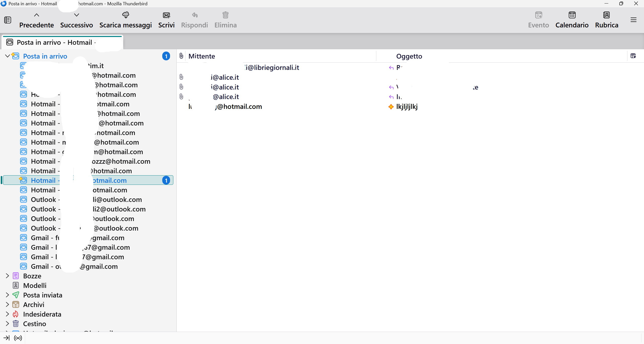Click the Evento toolbar button

point(538,20)
